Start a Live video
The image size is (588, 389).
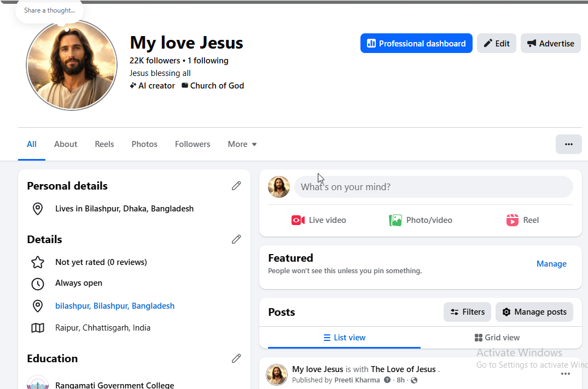coord(319,220)
